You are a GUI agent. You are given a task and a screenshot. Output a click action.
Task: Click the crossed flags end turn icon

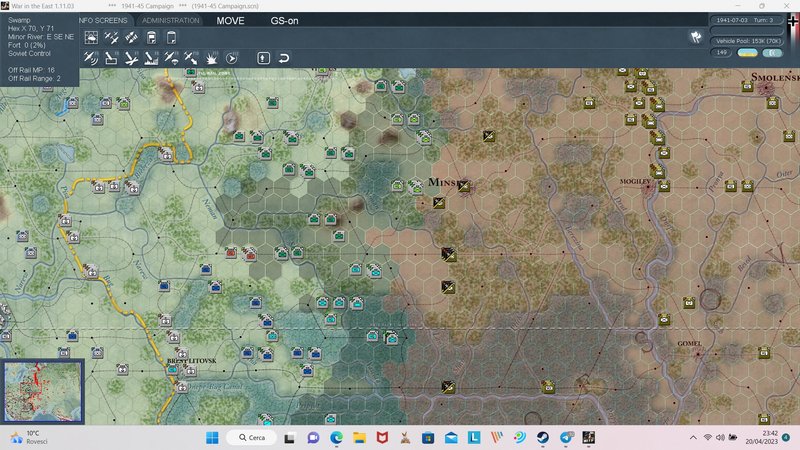[x=696, y=37]
